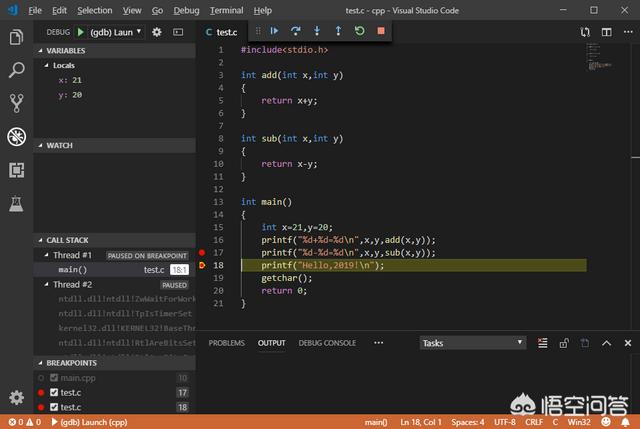Continue execution in debug toolbar

pos(274,31)
